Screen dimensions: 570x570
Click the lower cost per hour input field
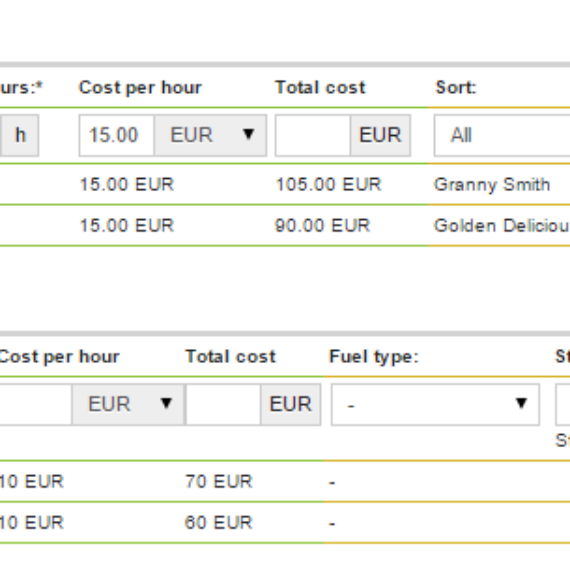tap(36, 404)
